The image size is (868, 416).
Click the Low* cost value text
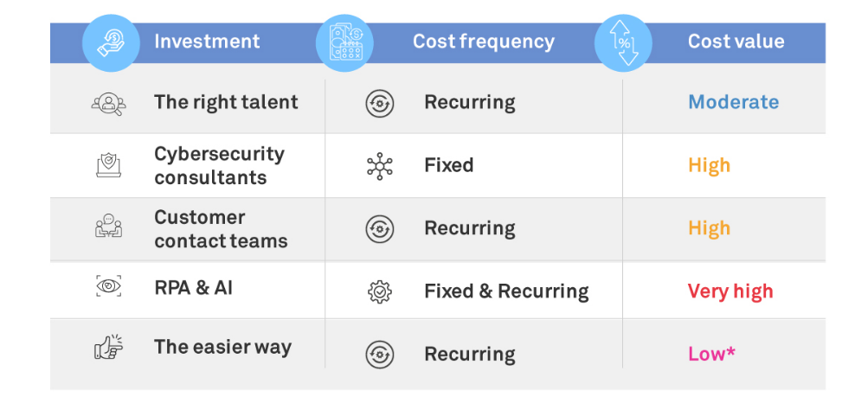(711, 354)
